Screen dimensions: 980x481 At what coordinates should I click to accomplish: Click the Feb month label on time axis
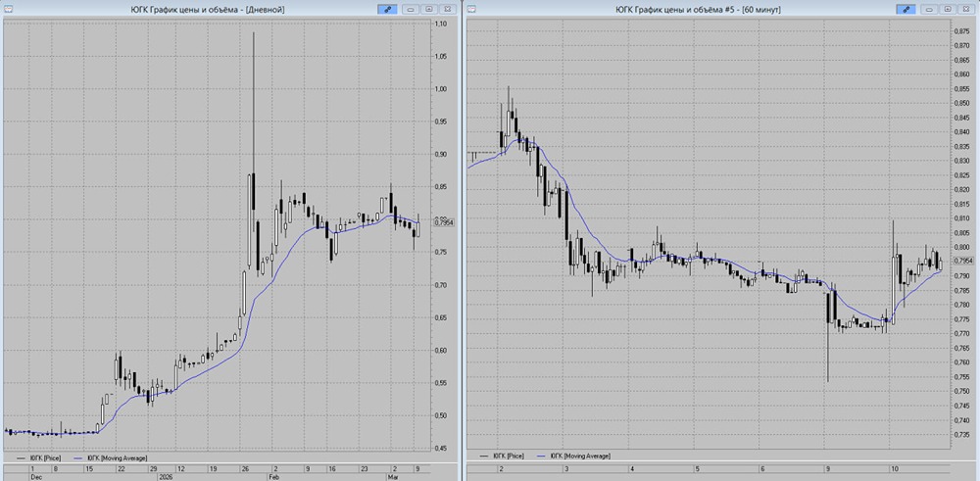coord(273,477)
